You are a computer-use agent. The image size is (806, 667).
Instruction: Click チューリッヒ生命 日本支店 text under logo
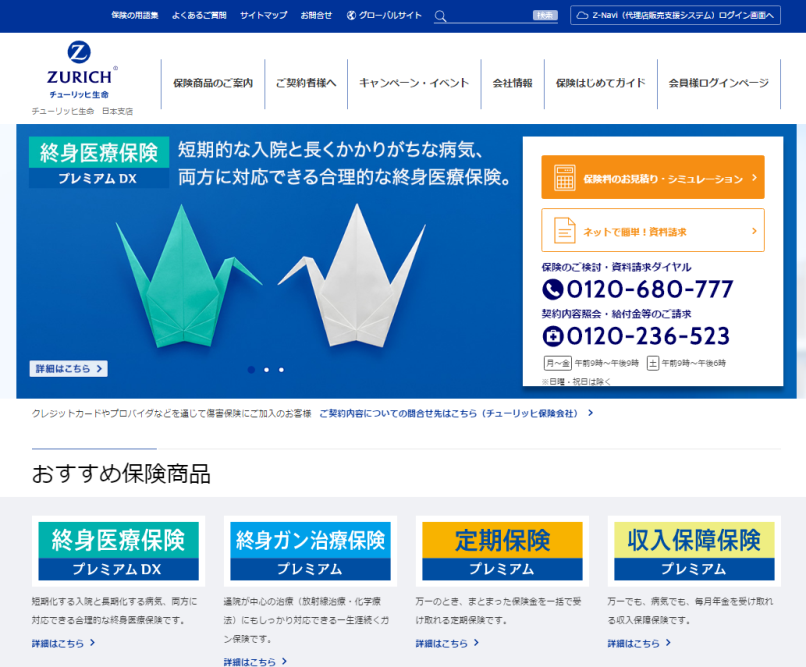click(x=82, y=111)
